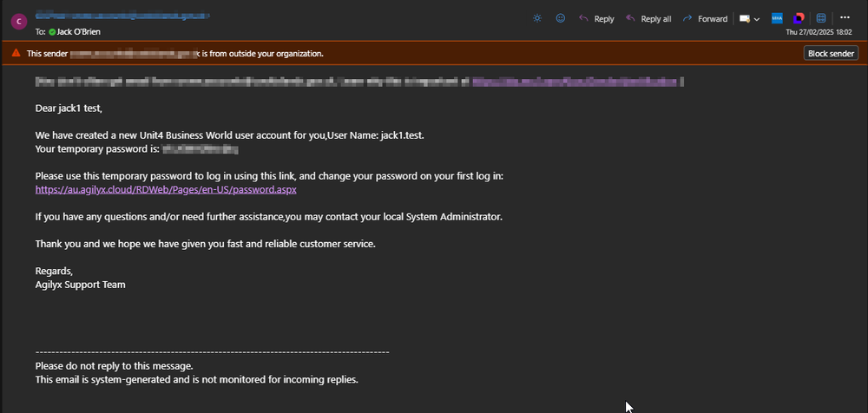Screen dimensions: 868x413
Task: Toggle the light/dark reading mode sun icon
Action: 537,18
